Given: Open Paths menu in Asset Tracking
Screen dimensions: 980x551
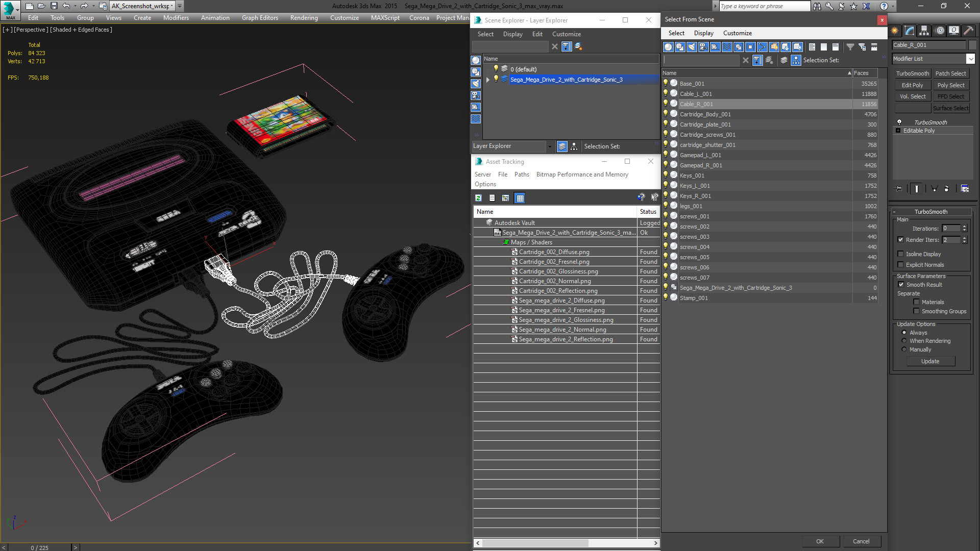Looking at the screenshot, I should [522, 174].
